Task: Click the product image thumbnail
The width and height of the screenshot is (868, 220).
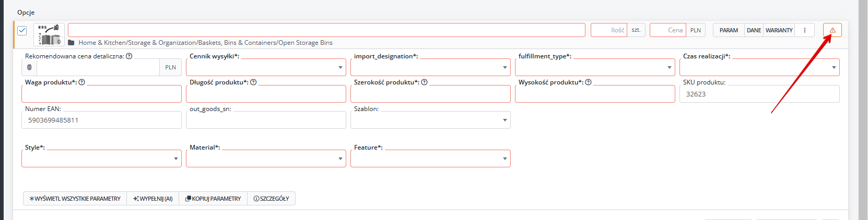Action: pyautogui.click(x=49, y=35)
